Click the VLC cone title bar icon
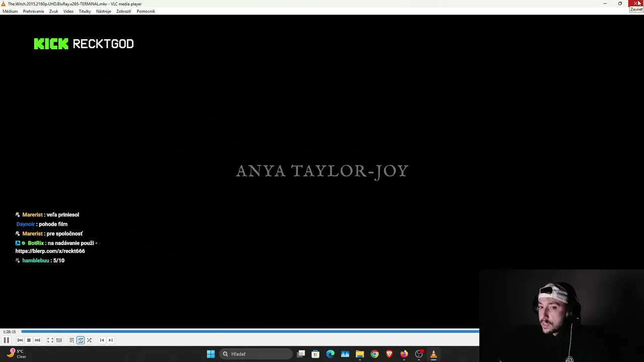 coord(4,4)
